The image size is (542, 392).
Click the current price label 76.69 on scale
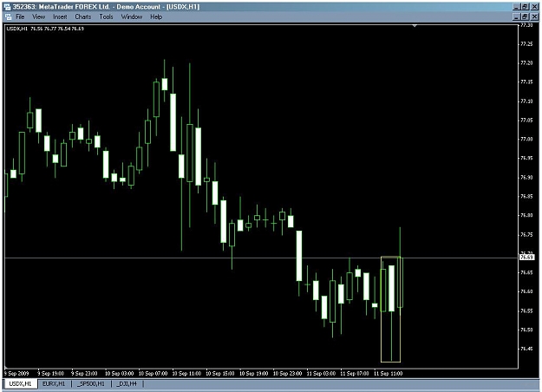(x=526, y=258)
